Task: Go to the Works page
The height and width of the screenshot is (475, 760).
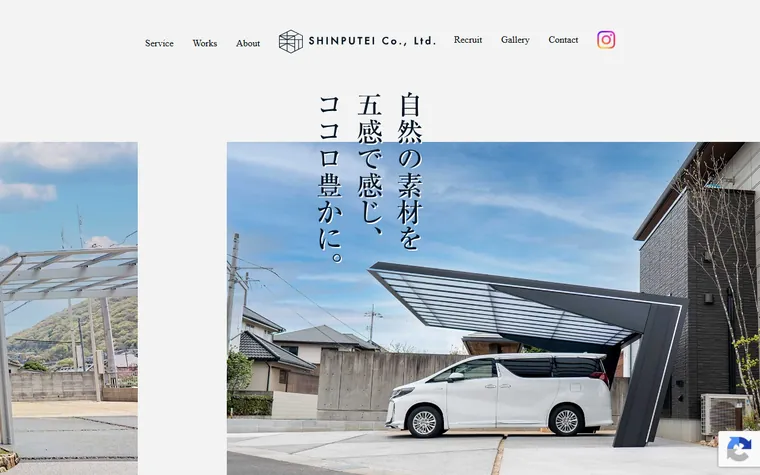Action: (205, 43)
